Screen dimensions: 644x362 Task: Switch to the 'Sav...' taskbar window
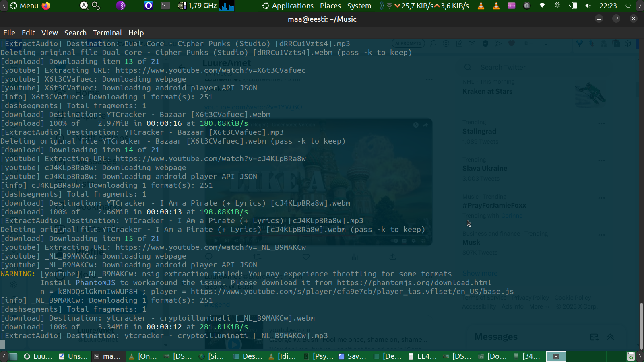[x=352, y=356]
